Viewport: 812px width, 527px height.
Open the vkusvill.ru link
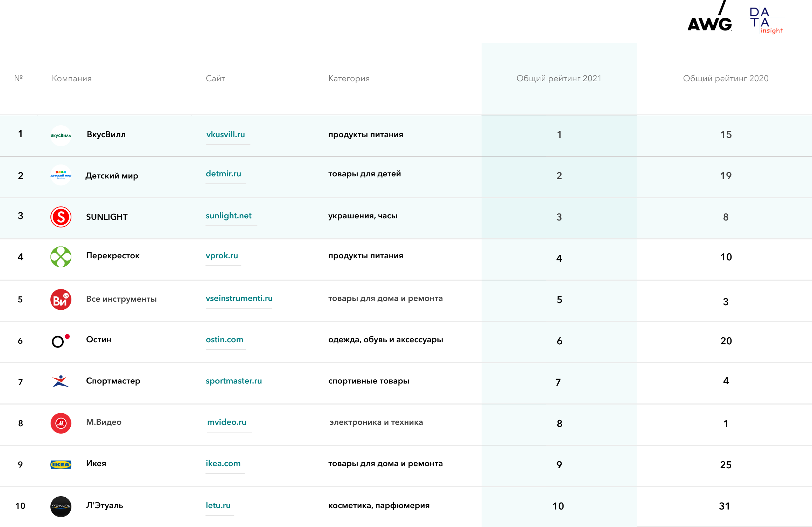[226, 134]
